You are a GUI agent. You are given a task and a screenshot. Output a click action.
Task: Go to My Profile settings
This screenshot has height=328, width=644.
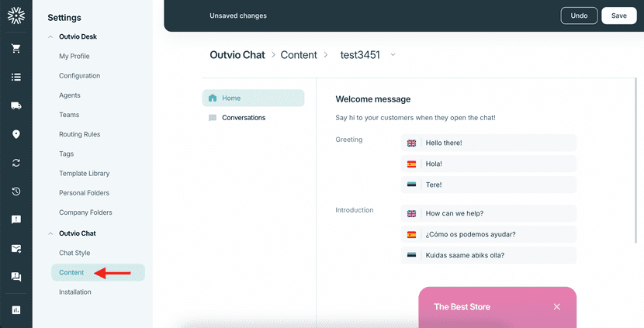(74, 57)
